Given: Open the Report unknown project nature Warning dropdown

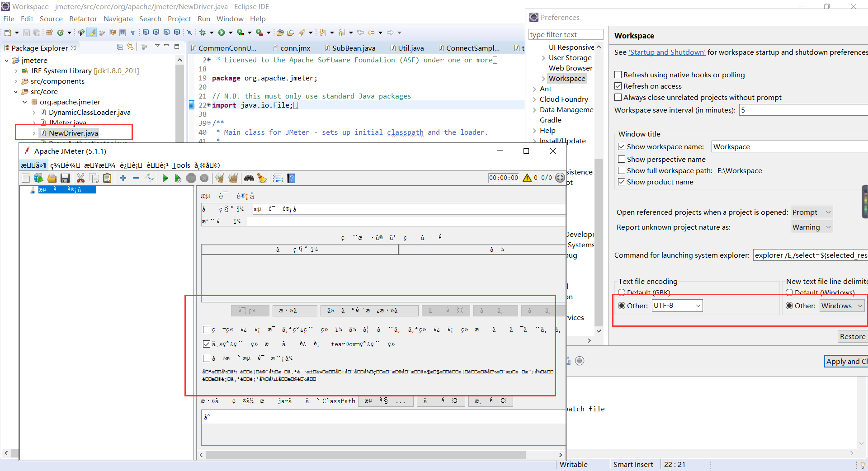Looking at the screenshot, I should pos(811,227).
